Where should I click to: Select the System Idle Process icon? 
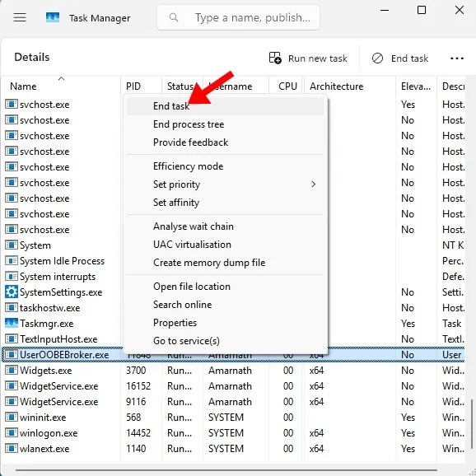(12, 261)
